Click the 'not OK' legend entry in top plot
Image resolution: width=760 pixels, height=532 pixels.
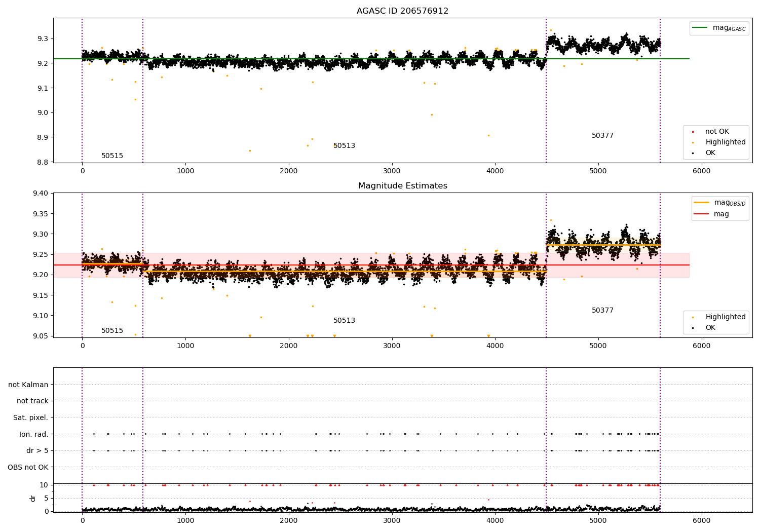tap(717, 131)
